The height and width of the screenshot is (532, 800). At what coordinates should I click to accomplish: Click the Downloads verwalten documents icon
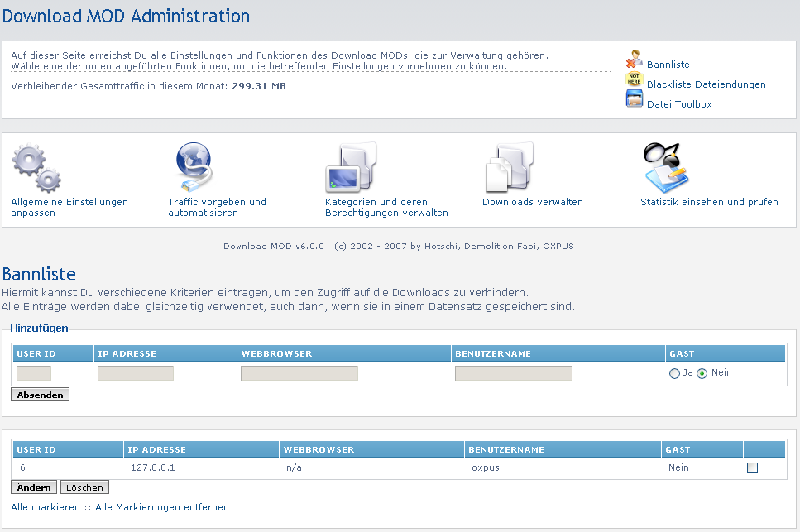508,167
